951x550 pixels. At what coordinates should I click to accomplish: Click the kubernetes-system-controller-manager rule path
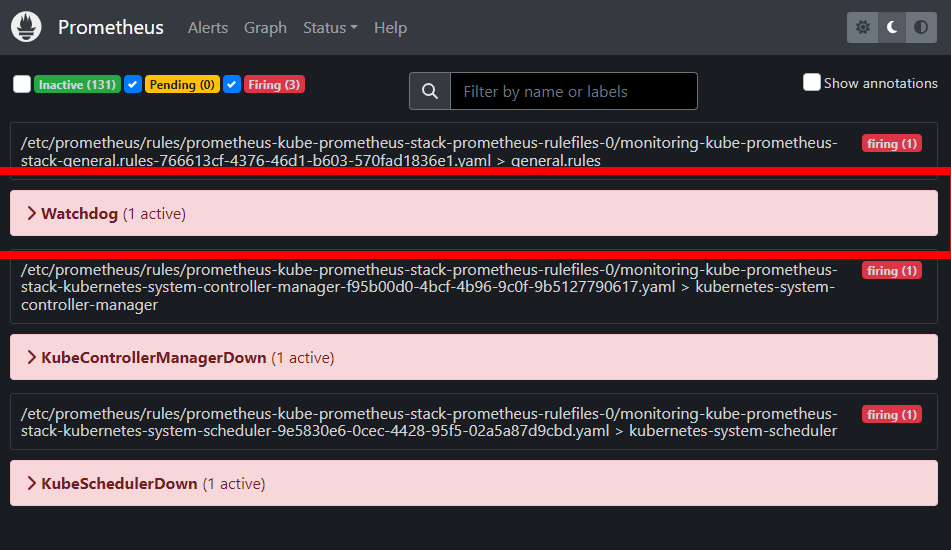pyautogui.click(x=429, y=287)
